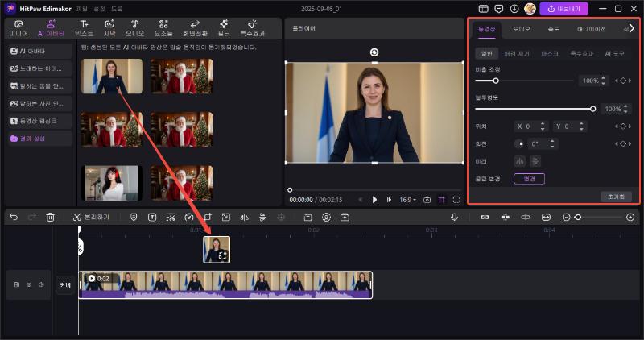Click the Y position stepper arrows
The width and height of the screenshot is (644, 340).
pos(581,126)
